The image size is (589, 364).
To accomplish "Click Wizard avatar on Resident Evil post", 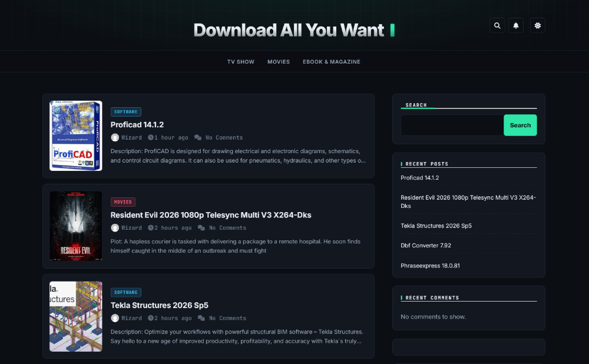I will [115, 227].
